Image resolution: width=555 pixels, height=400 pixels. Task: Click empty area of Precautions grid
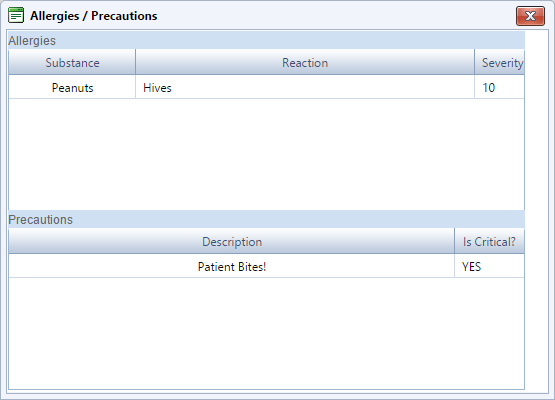pos(266,333)
